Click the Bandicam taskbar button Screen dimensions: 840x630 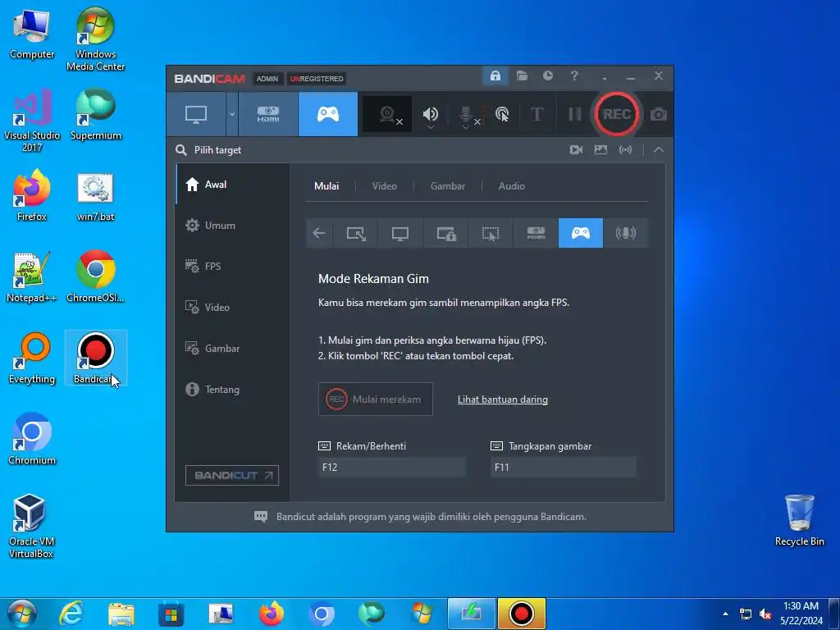click(x=521, y=614)
